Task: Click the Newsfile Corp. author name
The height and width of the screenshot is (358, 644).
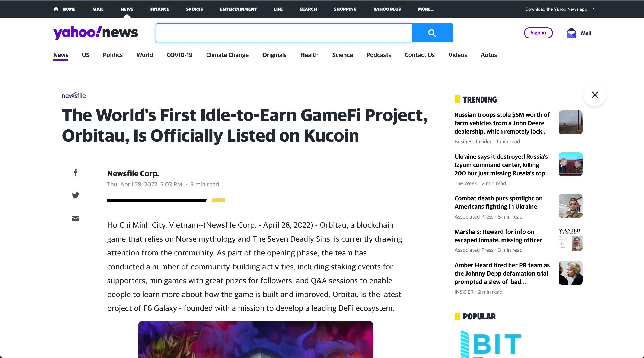Action: (133, 173)
